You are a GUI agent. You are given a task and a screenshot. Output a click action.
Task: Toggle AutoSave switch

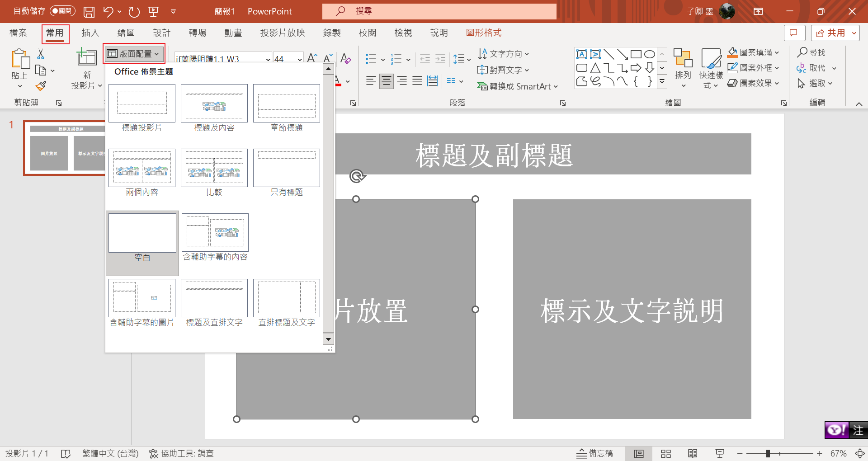pyautogui.click(x=62, y=11)
